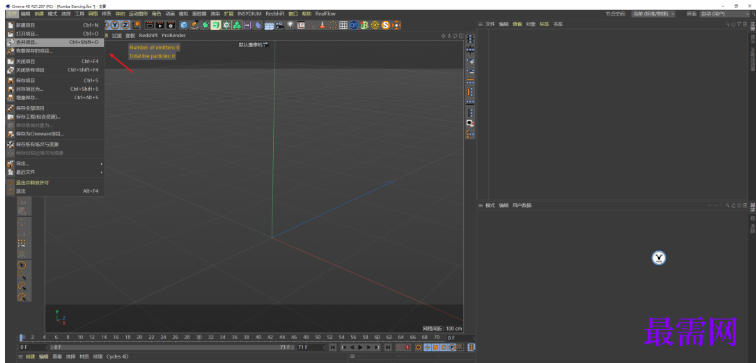Choose Quit Alt+F4 entry
The height and width of the screenshot is (363, 756).
tap(54, 191)
